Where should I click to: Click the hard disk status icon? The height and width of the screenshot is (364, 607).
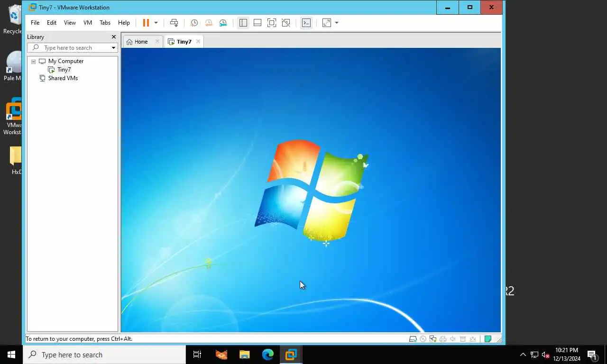click(x=413, y=339)
